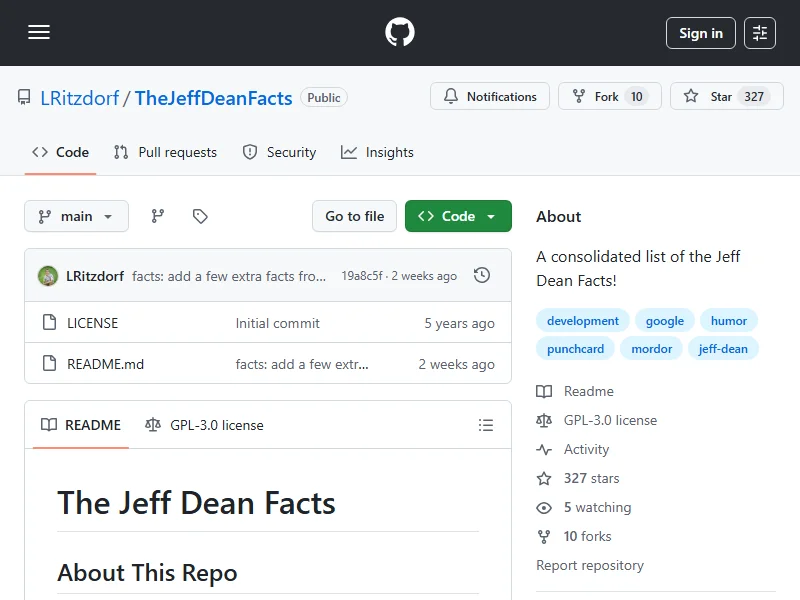Switch to the Pull requests tab
The width and height of the screenshot is (800, 600).
click(165, 152)
